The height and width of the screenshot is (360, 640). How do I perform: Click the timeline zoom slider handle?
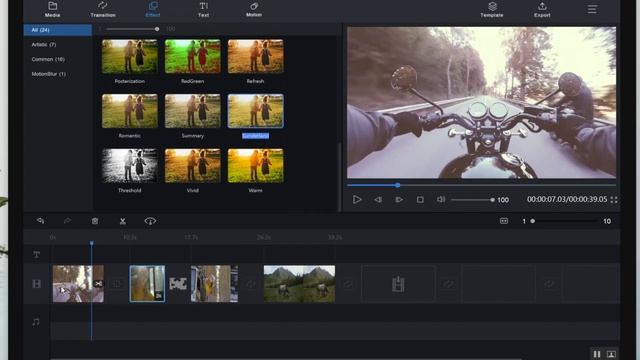[x=533, y=221]
